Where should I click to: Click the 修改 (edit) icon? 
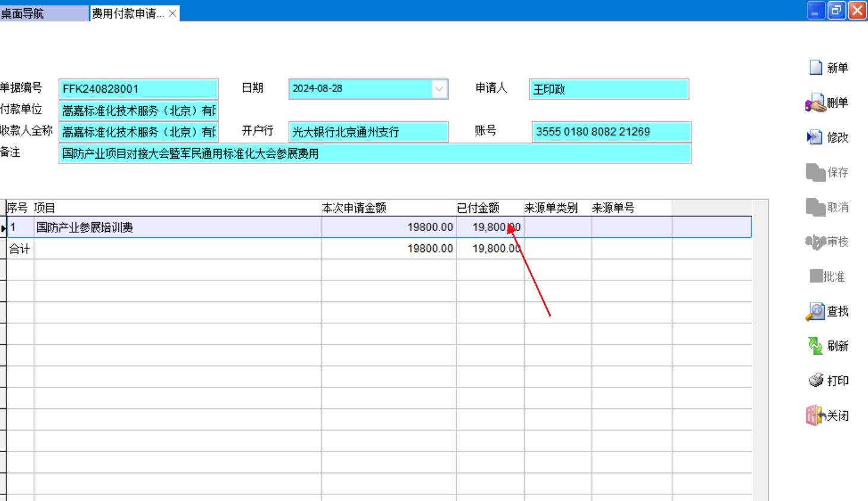(814, 137)
